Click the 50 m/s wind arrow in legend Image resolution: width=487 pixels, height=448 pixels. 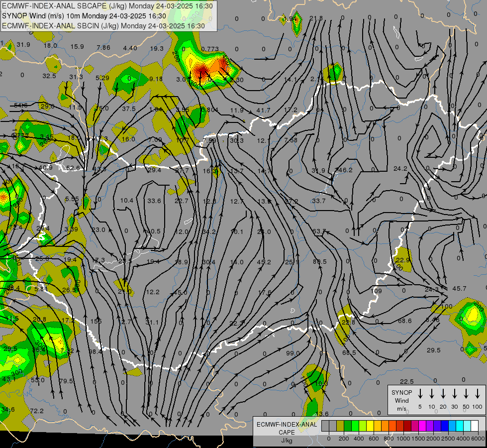466,393
